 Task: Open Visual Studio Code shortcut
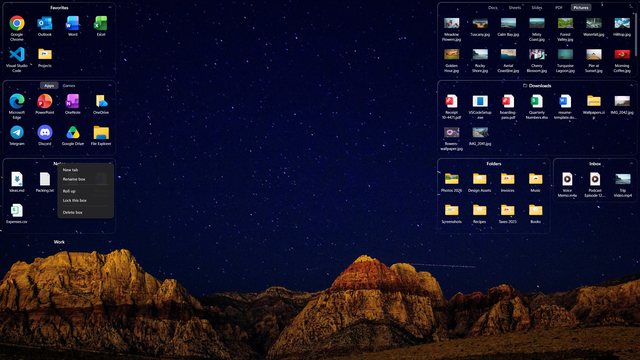click(x=17, y=55)
